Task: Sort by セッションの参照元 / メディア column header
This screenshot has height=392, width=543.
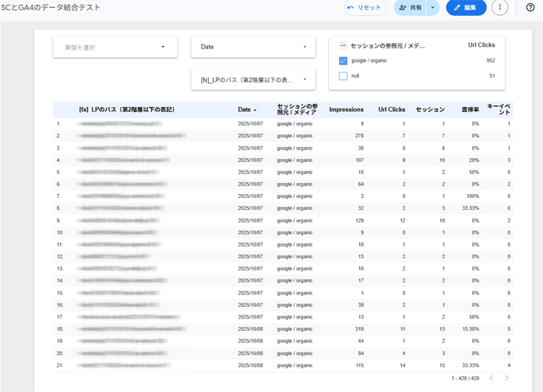Action: tap(297, 109)
